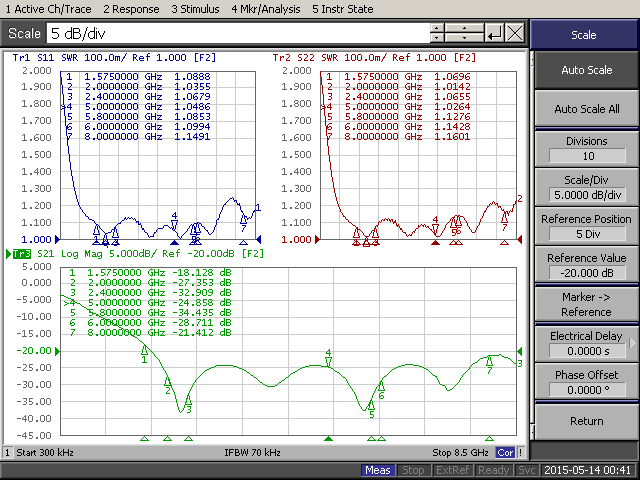Open the Response menu

click(131, 9)
